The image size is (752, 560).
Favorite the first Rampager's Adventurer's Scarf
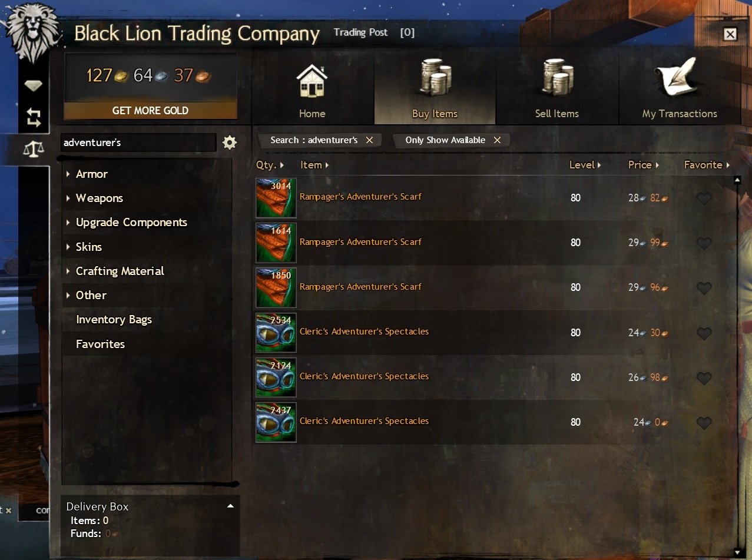[x=704, y=199]
